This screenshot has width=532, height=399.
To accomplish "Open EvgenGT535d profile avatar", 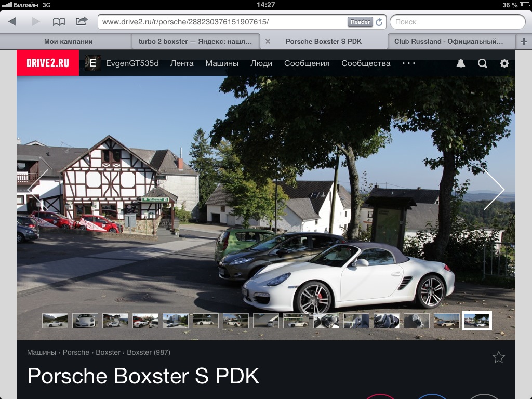I will tap(92, 63).
